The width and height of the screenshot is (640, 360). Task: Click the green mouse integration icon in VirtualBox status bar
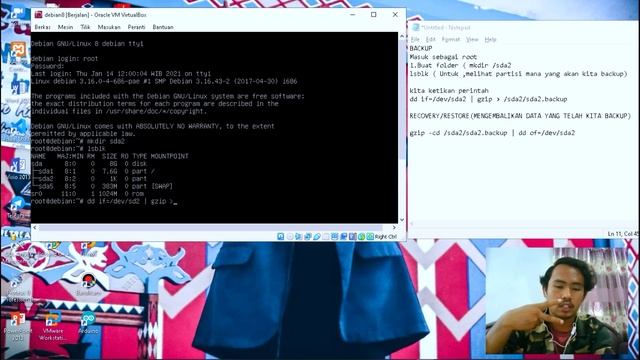pyautogui.click(x=362, y=236)
